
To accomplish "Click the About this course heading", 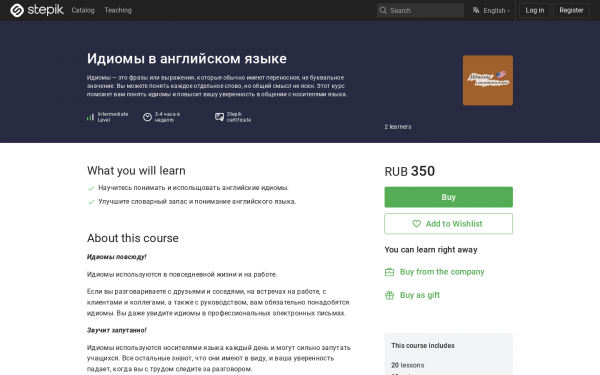I will point(132,238).
